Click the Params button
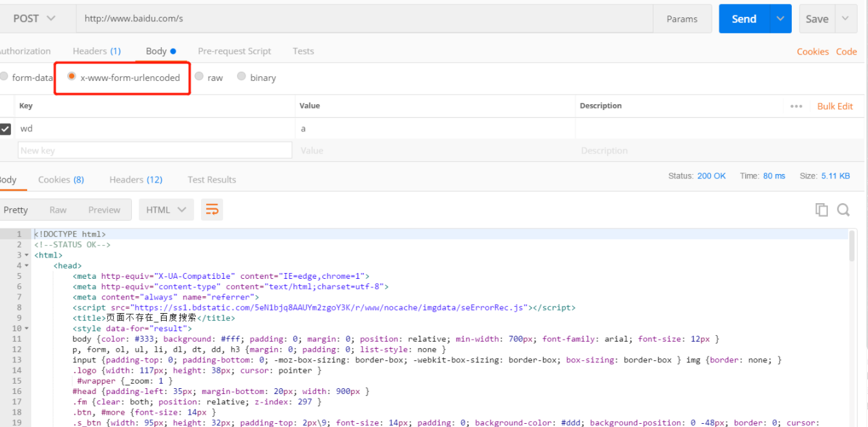The width and height of the screenshot is (868, 427). pyautogui.click(x=682, y=19)
